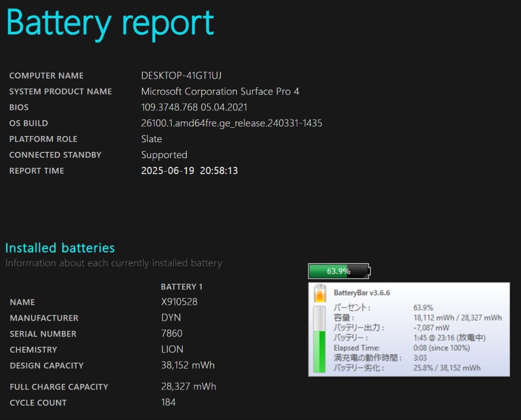Click the "BatteryBar v3.6.6" title
Screen dimensions: 521x420
362,293
